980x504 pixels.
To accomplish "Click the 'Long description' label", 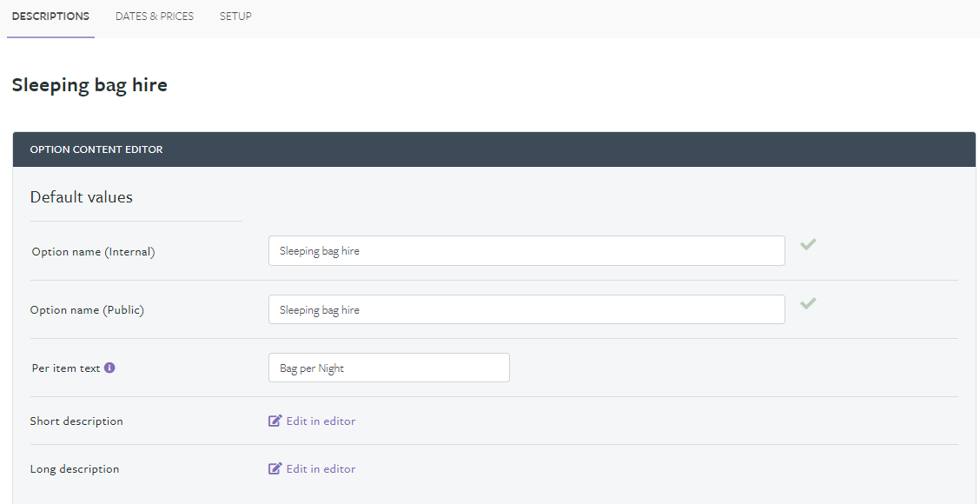I will [x=75, y=469].
